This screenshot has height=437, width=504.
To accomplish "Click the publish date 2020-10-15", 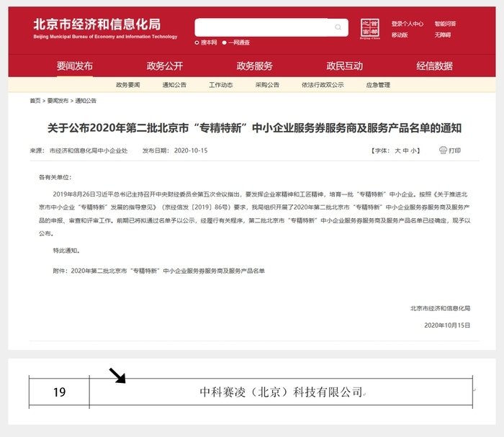I will tap(191, 150).
